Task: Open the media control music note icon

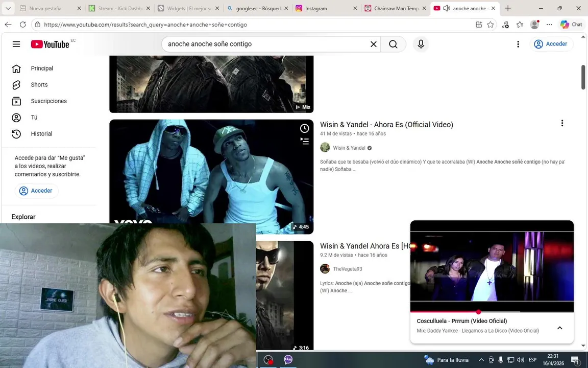Action: pyautogui.click(x=505, y=25)
